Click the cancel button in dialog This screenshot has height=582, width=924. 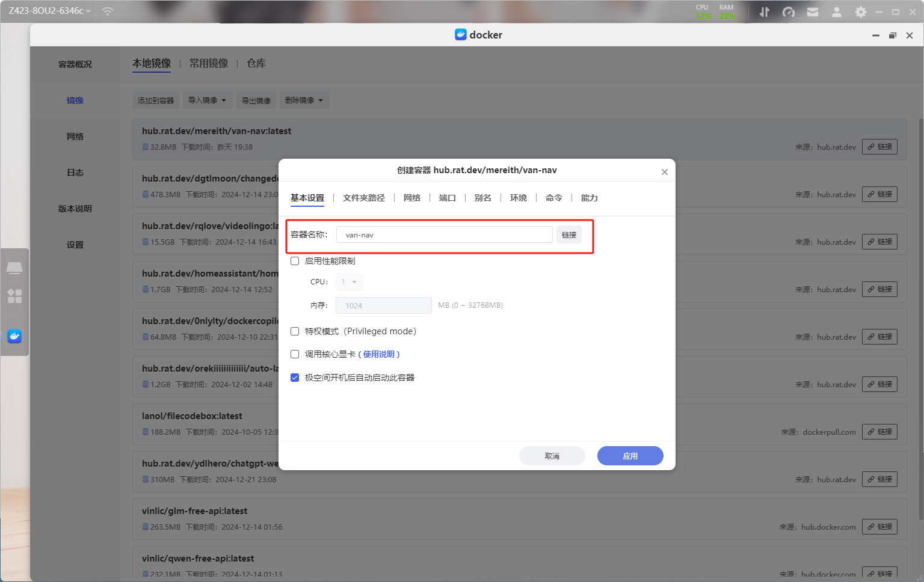coord(552,456)
